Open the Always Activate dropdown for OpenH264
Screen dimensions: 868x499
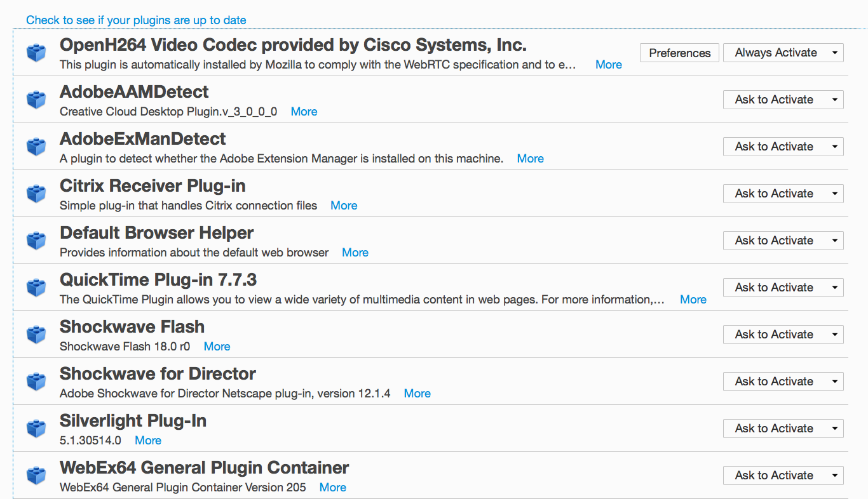pyautogui.click(x=783, y=53)
